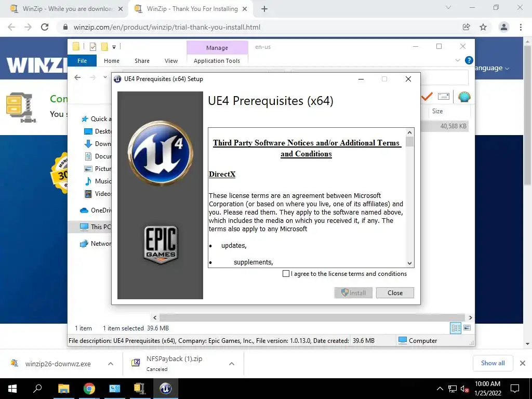Expand NFSPayback (1).zip download options
This screenshot has width=532, height=399.
[232, 364]
